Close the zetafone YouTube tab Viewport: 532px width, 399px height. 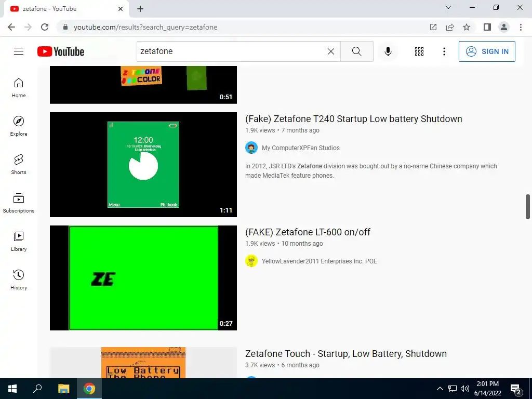[121, 9]
